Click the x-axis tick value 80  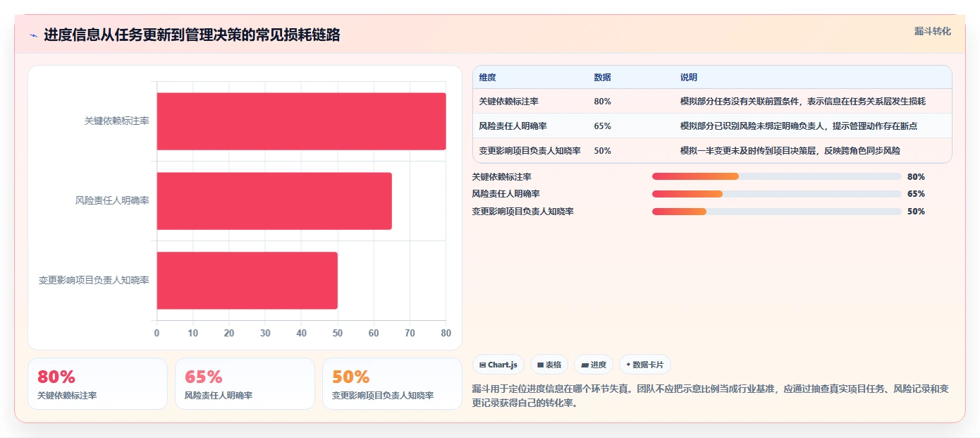click(x=446, y=333)
